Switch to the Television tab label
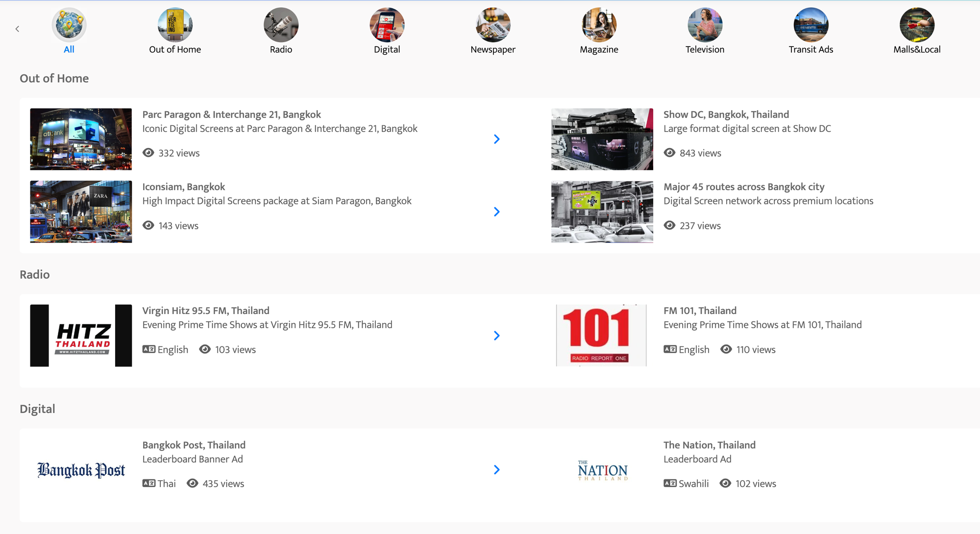Screen dimensions: 980x534 705,49
